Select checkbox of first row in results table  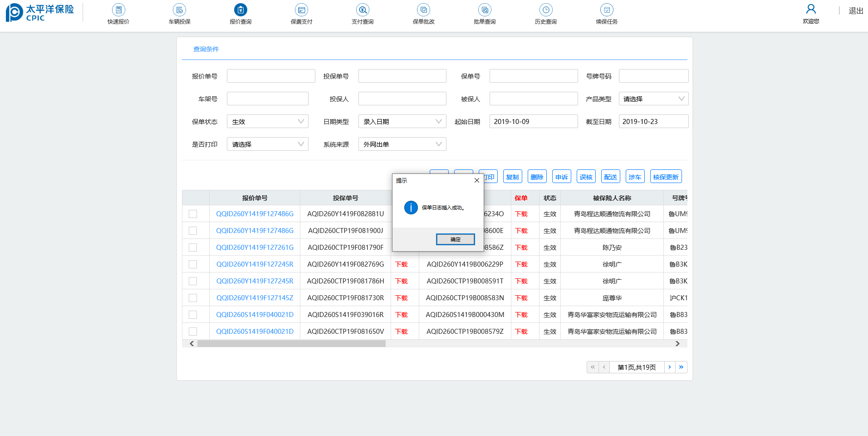tap(193, 214)
